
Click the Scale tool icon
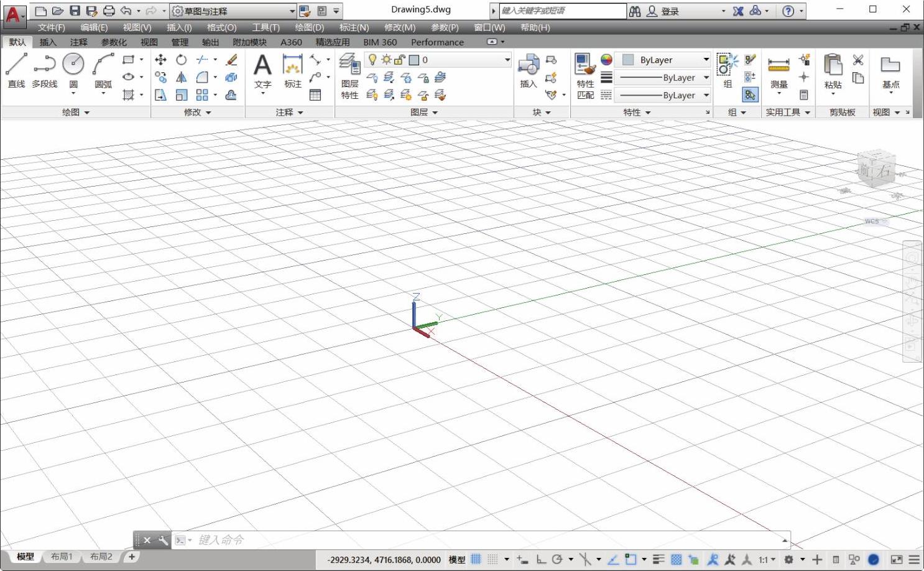coord(181,95)
